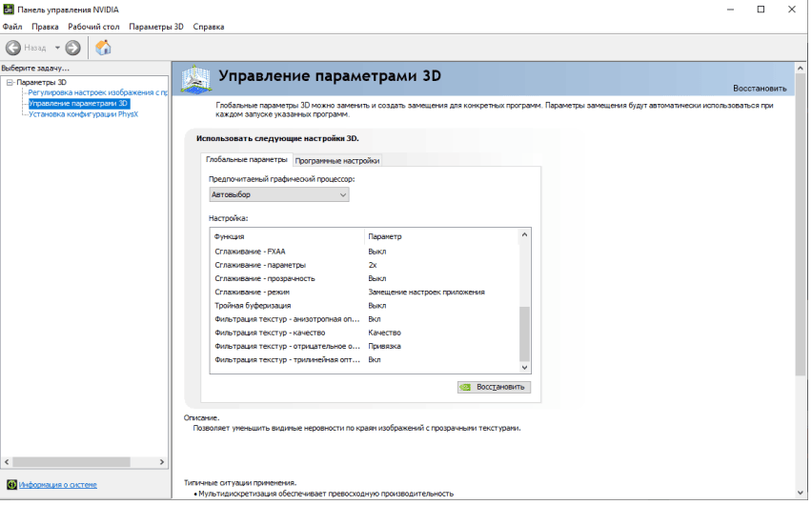The image size is (812, 505).
Task: Select Фильтрация текстур - отрицательное row
Action: (366, 348)
